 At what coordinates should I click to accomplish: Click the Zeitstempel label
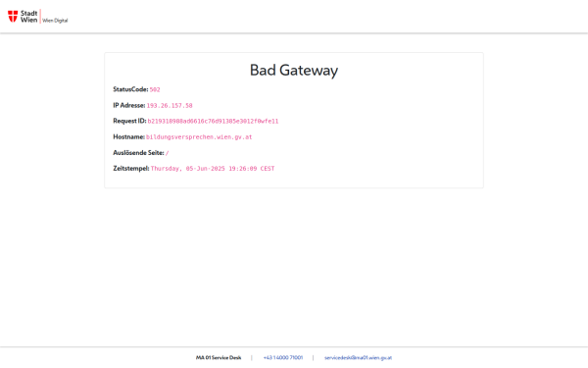(x=131, y=168)
